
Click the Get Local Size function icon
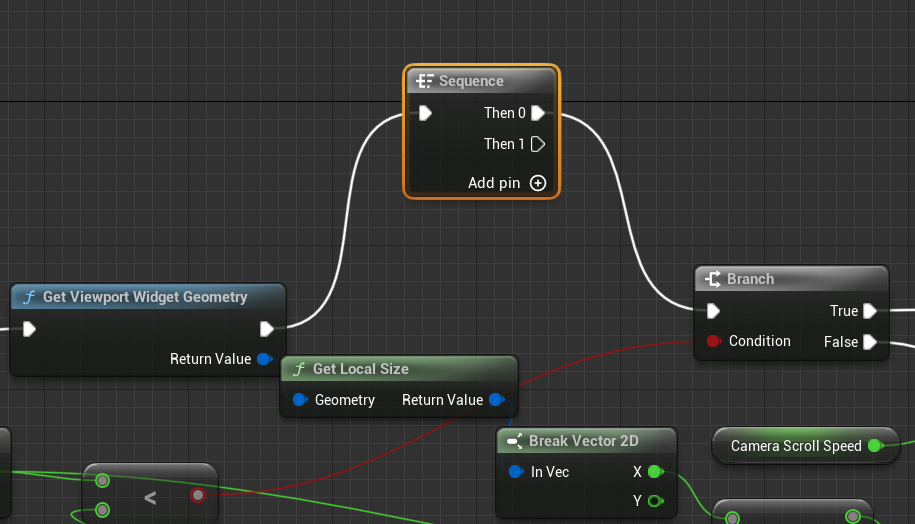pos(299,369)
